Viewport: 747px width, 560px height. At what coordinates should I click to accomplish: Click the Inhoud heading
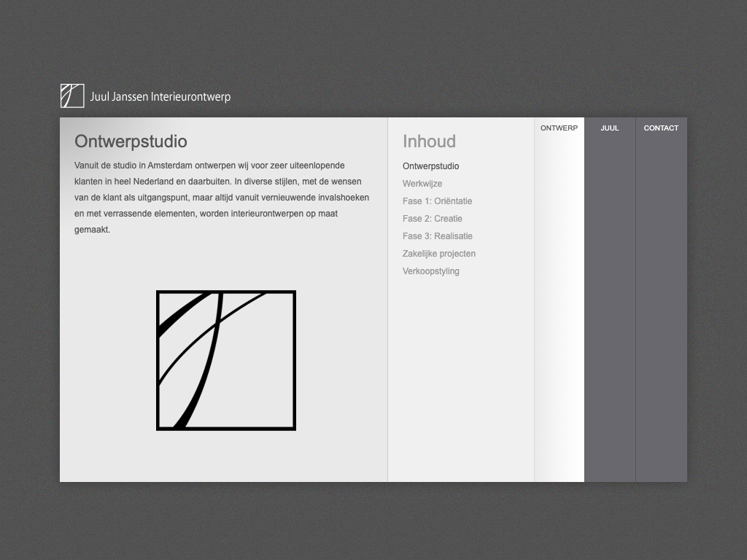pos(429,141)
